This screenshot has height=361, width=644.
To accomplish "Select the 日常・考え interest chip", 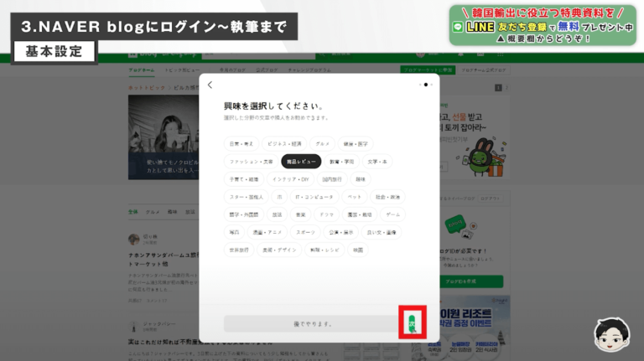I will pyautogui.click(x=241, y=144).
